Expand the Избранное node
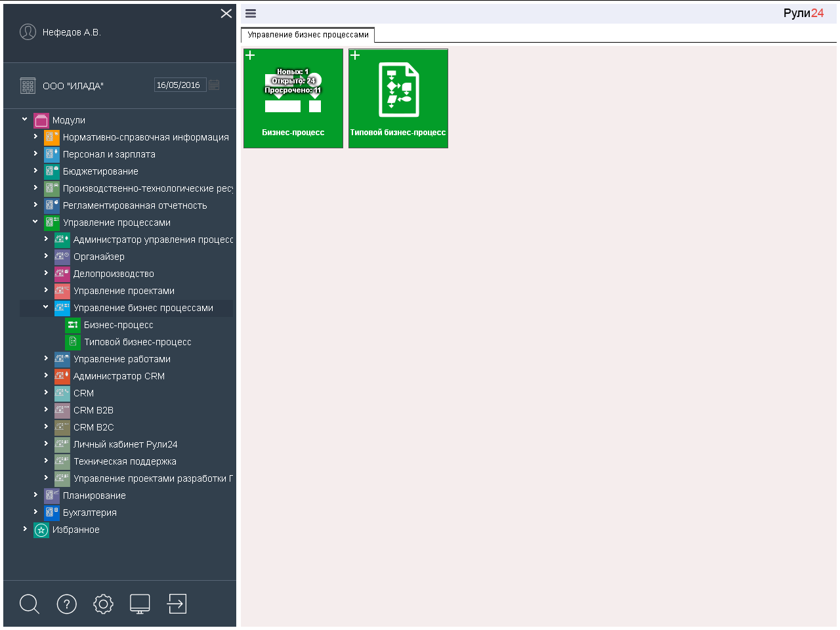This screenshot has width=840, height=630. (25, 529)
